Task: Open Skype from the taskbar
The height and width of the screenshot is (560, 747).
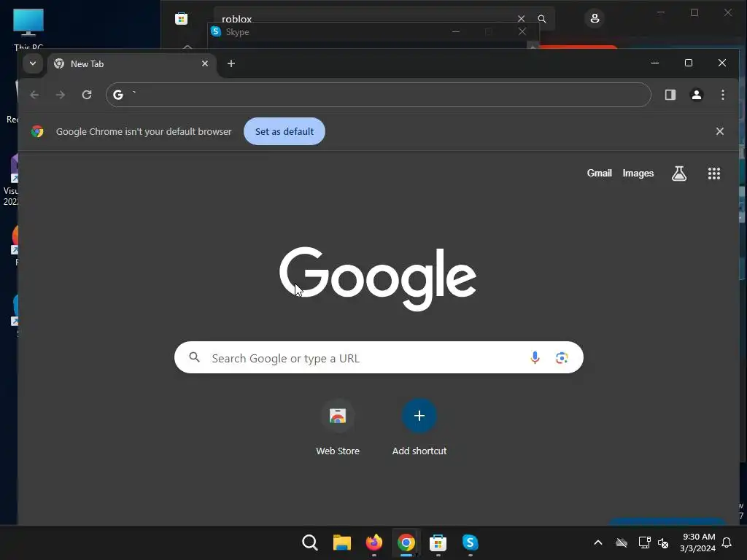Action: pyautogui.click(x=470, y=542)
